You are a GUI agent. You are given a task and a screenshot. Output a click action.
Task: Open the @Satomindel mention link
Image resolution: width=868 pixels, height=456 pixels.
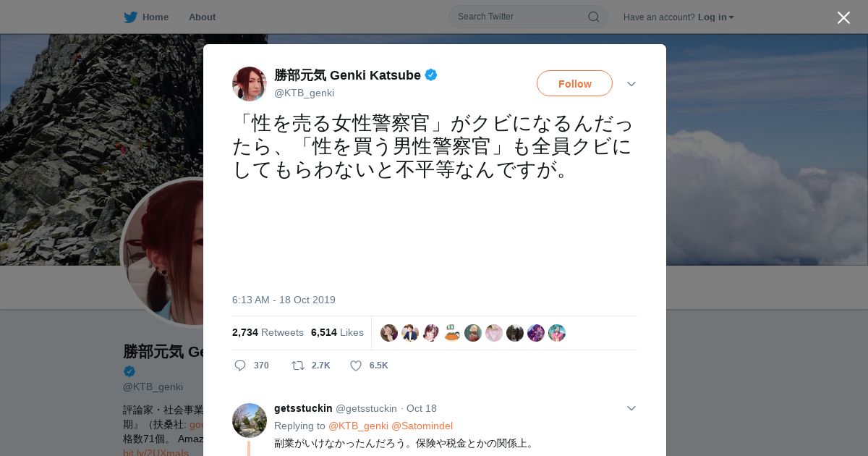(x=422, y=426)
